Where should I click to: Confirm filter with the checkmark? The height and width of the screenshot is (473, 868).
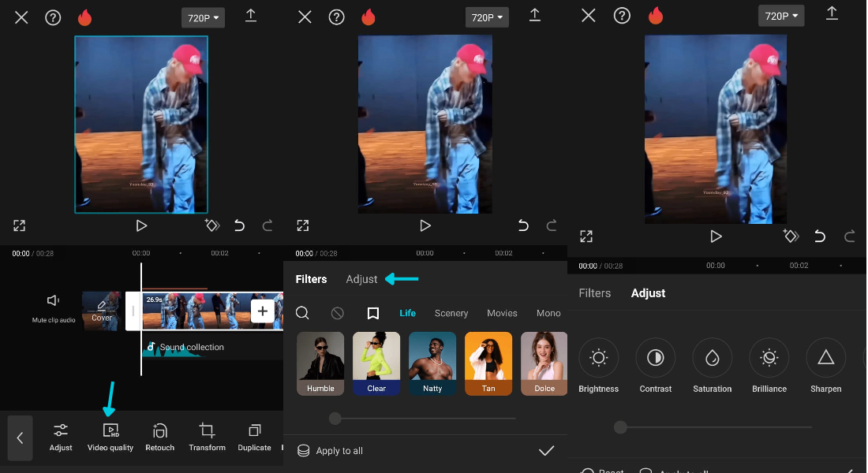click(546, 451)
